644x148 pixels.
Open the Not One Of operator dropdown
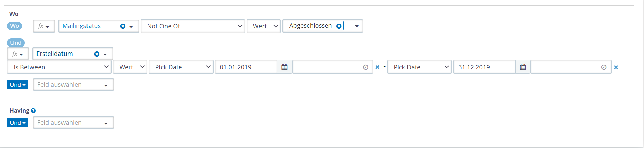coord(193,26)
